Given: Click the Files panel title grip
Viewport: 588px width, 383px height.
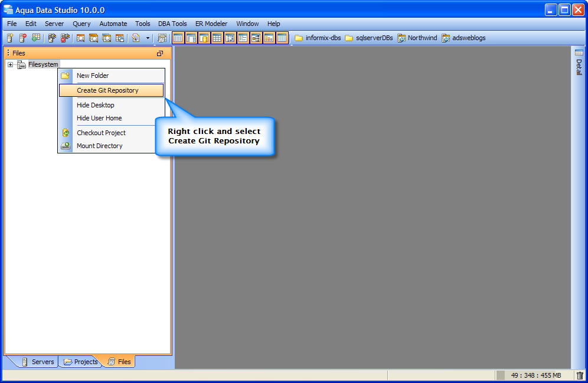Looking at the screenshot, I should point(8,53).
